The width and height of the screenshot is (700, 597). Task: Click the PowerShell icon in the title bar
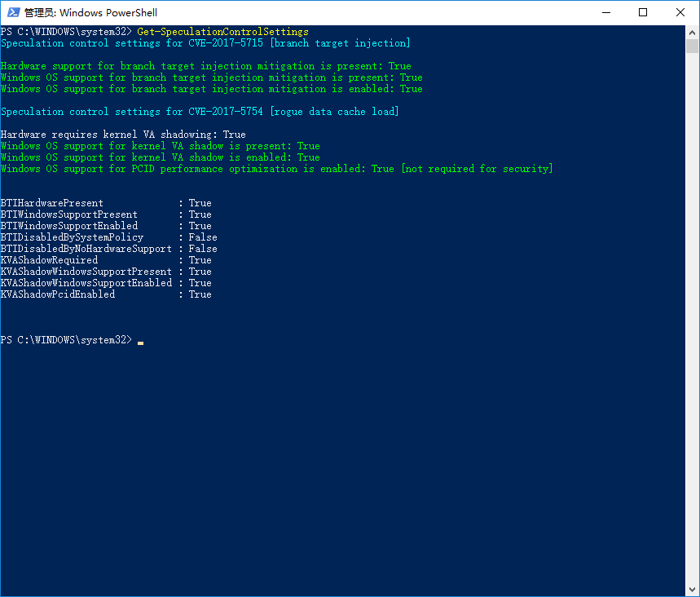[13, 12]
